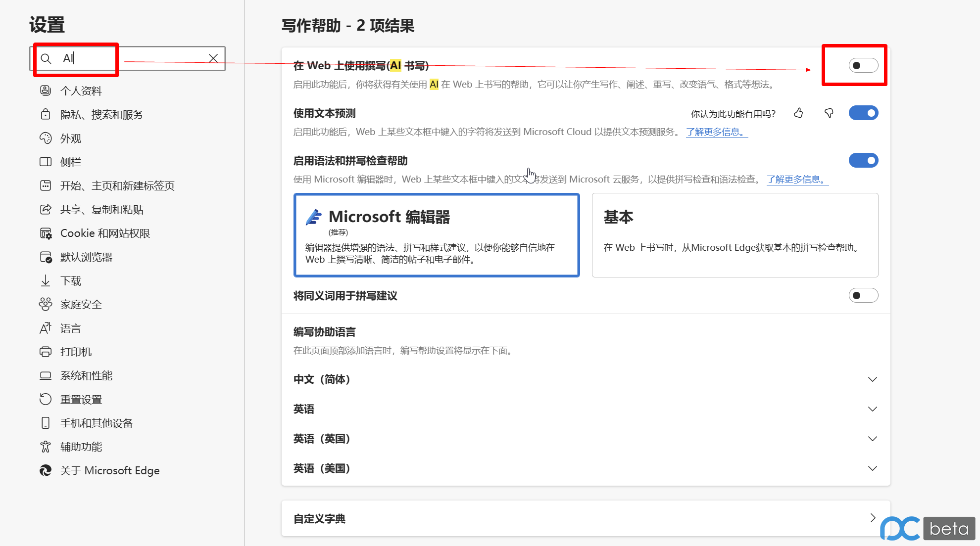The image size is (980, 546).
Task: Click the Cookie 和网站权限 icon
Action: (46, 233)
